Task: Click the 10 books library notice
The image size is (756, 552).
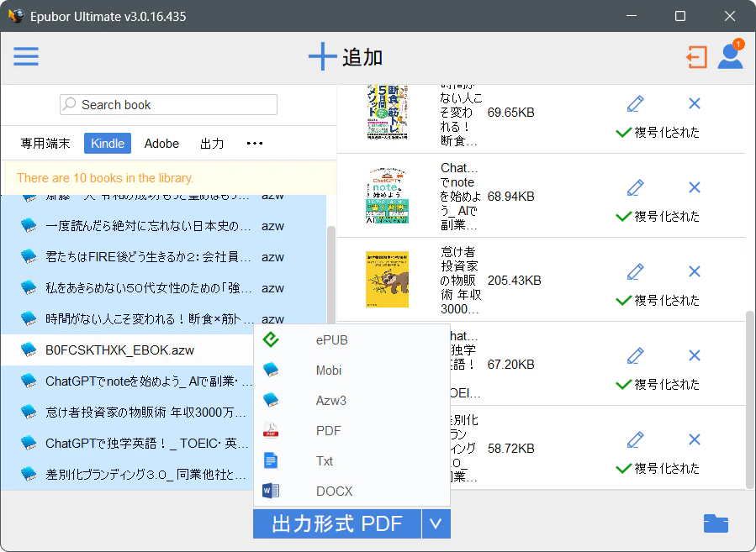Action: coord(168,178)
